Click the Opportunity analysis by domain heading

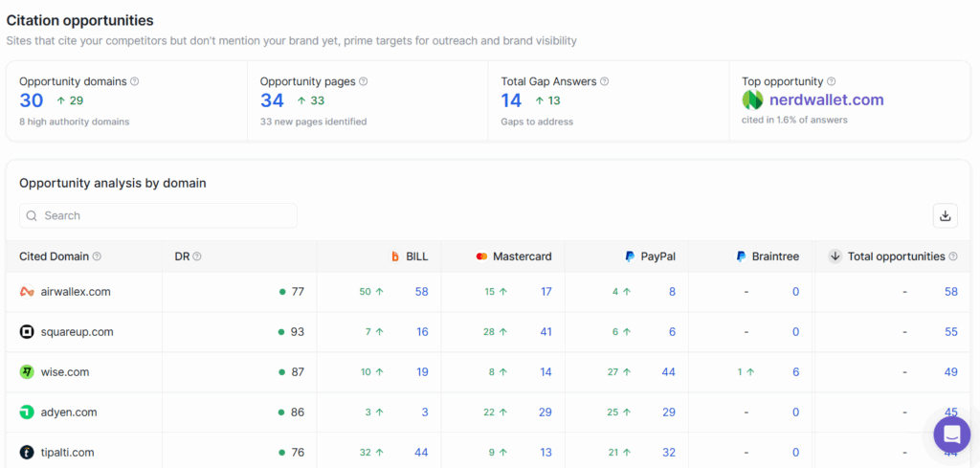coord(113,183)
